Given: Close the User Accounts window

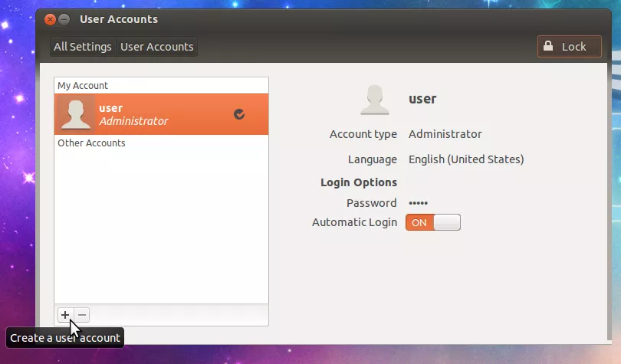Looking at the screenshot, I should [50, 19].
